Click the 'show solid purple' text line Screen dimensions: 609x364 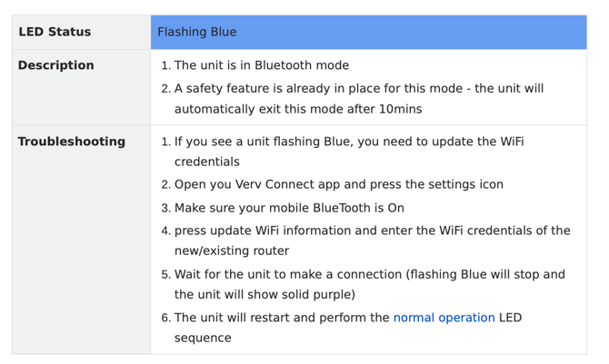click(x=265, y=294)
